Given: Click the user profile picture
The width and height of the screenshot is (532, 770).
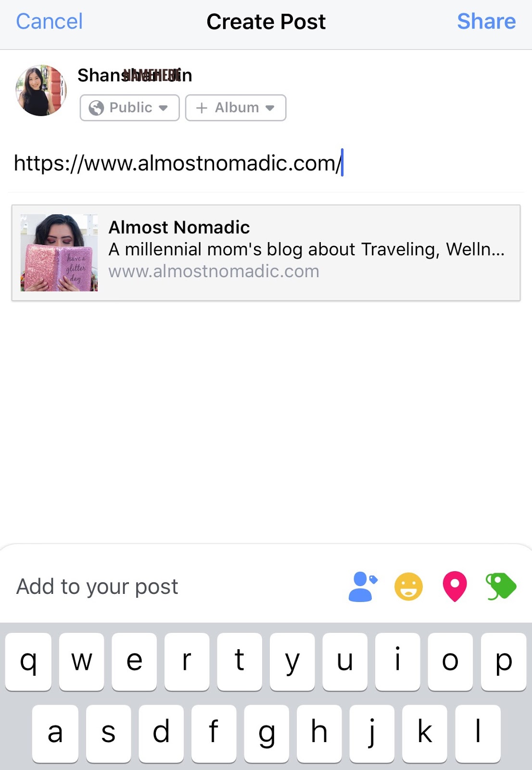Looking at the screenshot, I should click(x=41, y=90).
